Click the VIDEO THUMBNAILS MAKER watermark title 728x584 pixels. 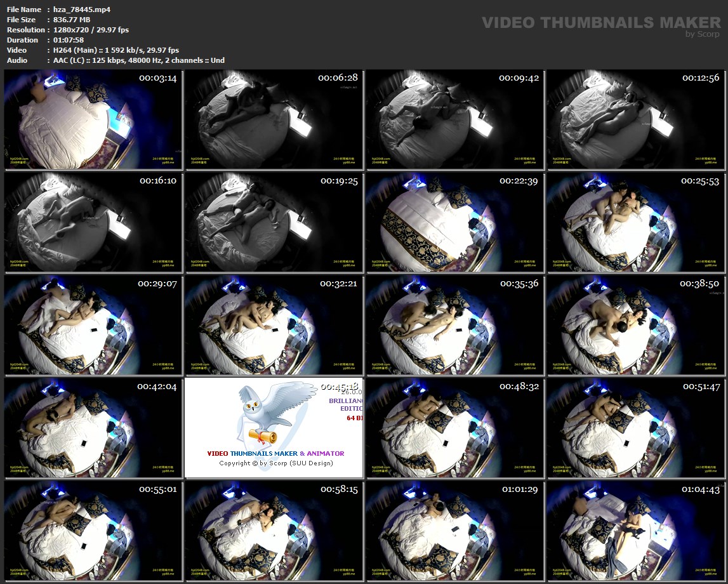pyautogui.click(x=601, y=22)
